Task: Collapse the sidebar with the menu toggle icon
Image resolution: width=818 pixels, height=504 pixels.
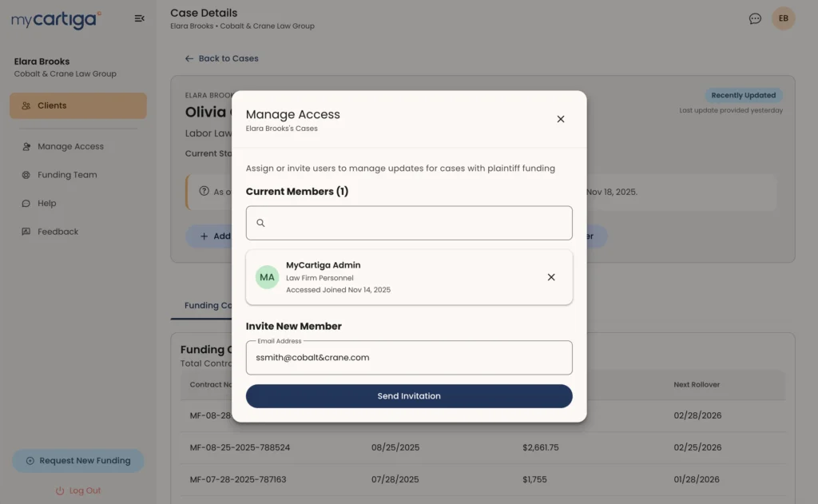Action: tap(139, 18)
